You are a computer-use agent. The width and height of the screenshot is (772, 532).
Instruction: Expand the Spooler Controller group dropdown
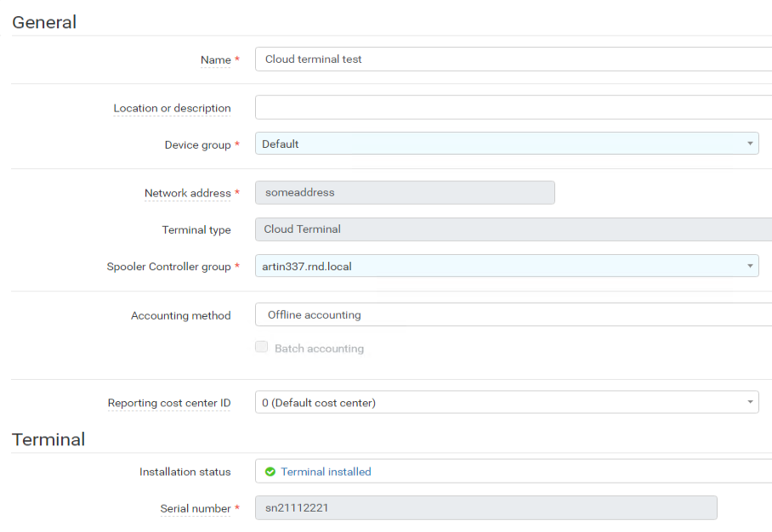(507, 267)
